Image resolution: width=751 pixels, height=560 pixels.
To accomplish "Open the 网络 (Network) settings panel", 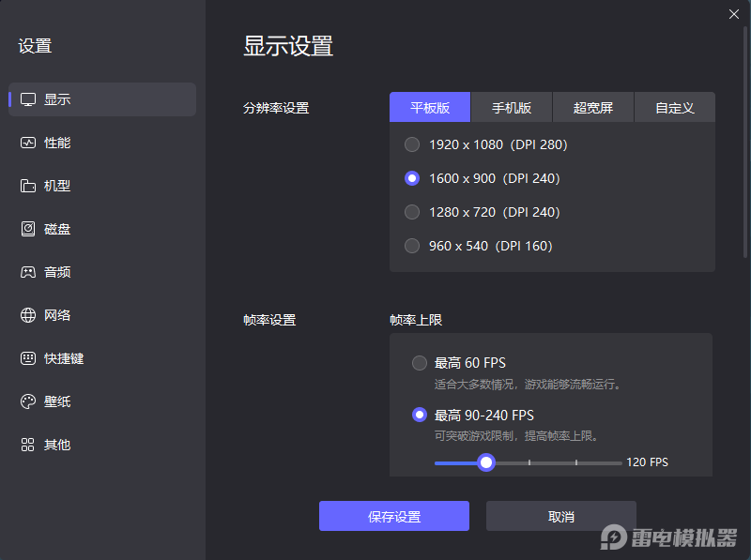I will click(x=56, y=315).
